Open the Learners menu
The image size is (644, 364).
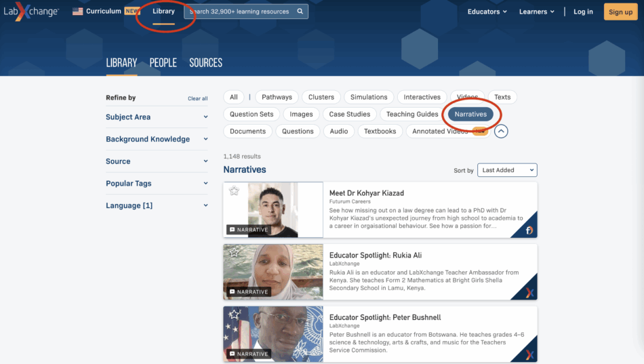(536, 12)
